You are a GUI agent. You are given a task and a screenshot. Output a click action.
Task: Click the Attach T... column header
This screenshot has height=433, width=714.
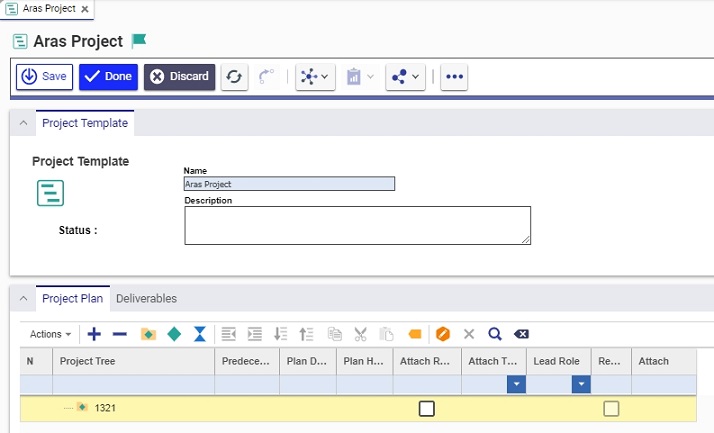[494, 362]
